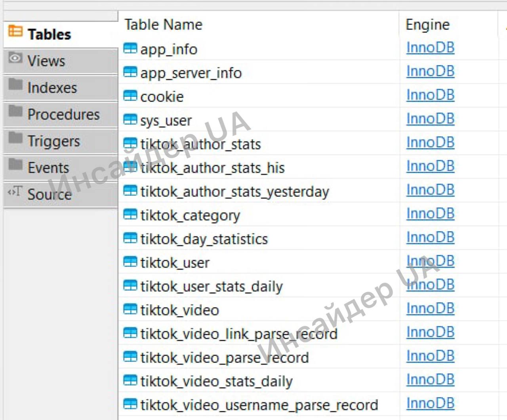Click InnoDB link in tiktok_video_stats_daily row
This screenshot has height=420, width=507.
430,380
